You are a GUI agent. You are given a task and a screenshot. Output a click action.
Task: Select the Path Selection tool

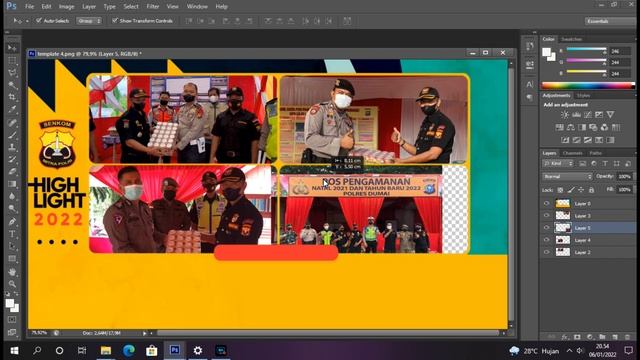pyautogui.click(x=12, y=246)
